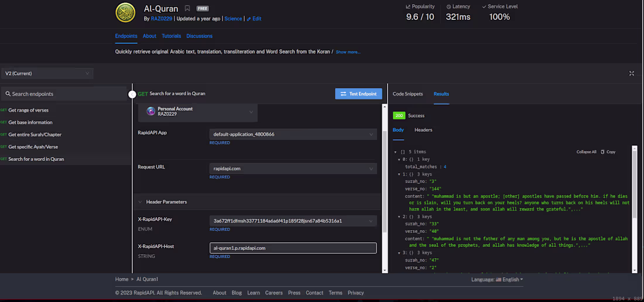
Task: Click the green 200 status badge
Action: click(x=399, y=116)
